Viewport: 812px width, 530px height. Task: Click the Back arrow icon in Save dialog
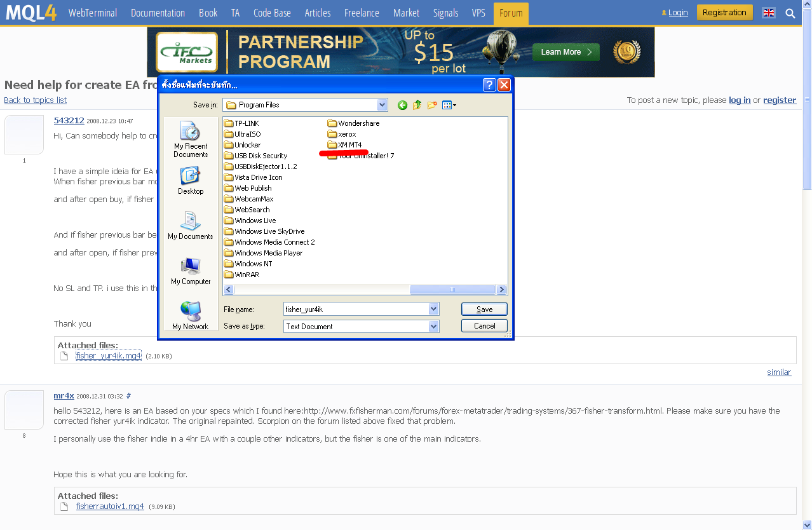click(402, 105)
